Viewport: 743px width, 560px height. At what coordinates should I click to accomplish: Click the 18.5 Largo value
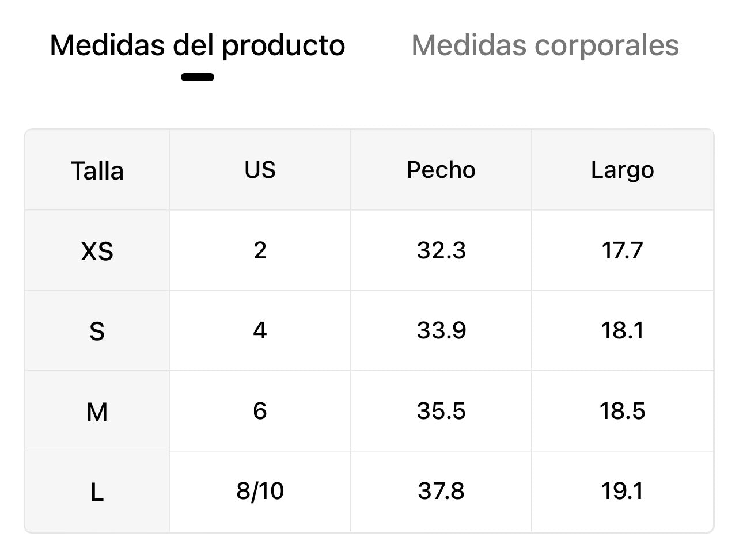(622, 411)
